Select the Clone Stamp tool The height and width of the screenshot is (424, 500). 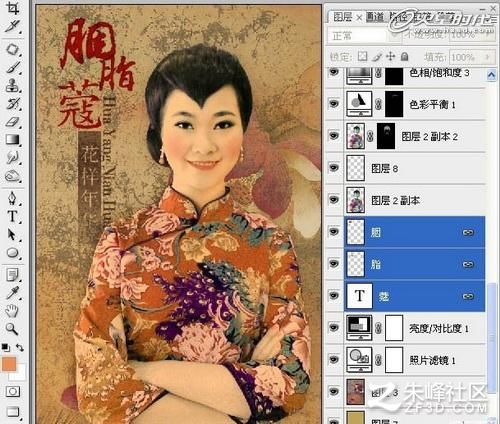pyautogui.click(x=13, y=85)
